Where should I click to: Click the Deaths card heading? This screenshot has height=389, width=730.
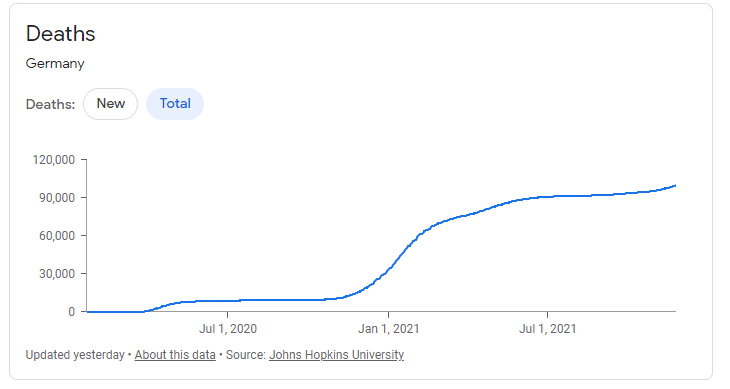(x=61, y=34)
